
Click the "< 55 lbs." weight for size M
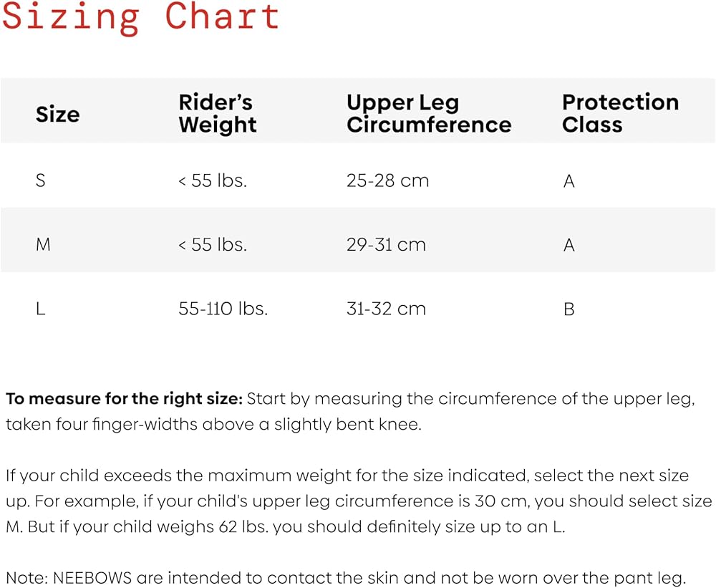pos(212,245)
